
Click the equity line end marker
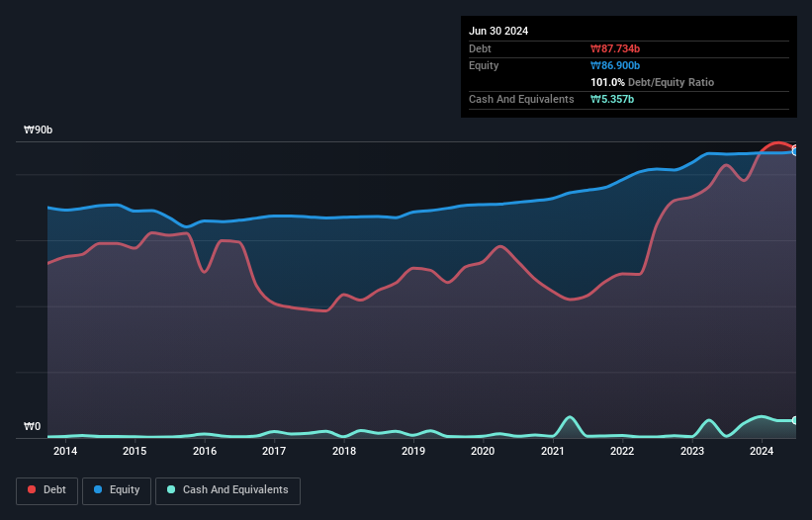pyautogui.click(x=795, y=151)
